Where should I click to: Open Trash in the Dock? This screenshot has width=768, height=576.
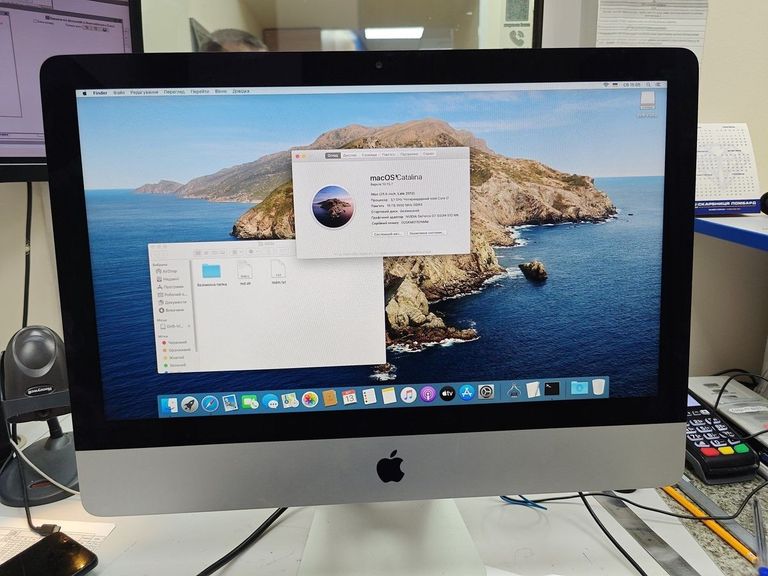598,386
